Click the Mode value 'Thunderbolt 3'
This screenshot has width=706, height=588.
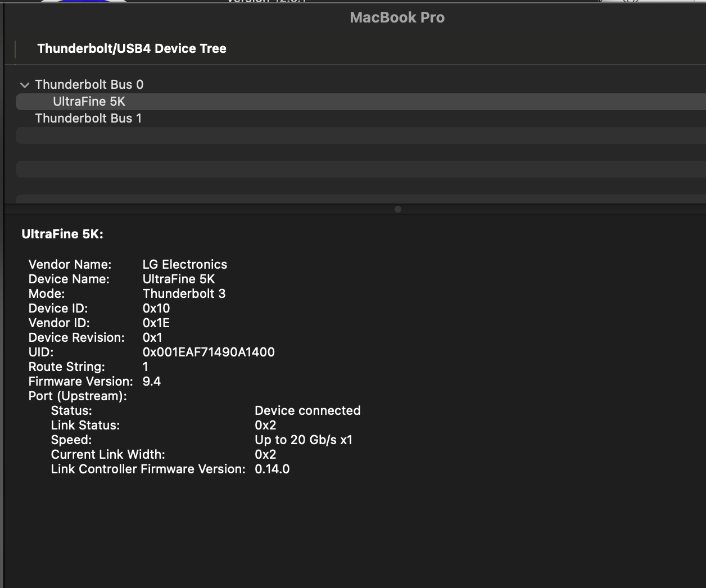click(184, 293)
